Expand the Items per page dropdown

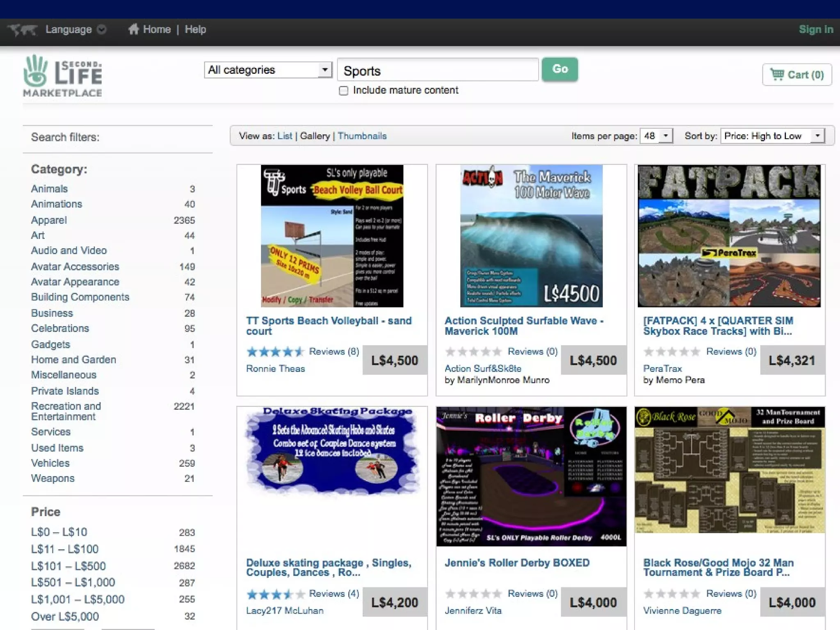pyautogui.click(x=656, y=136)
